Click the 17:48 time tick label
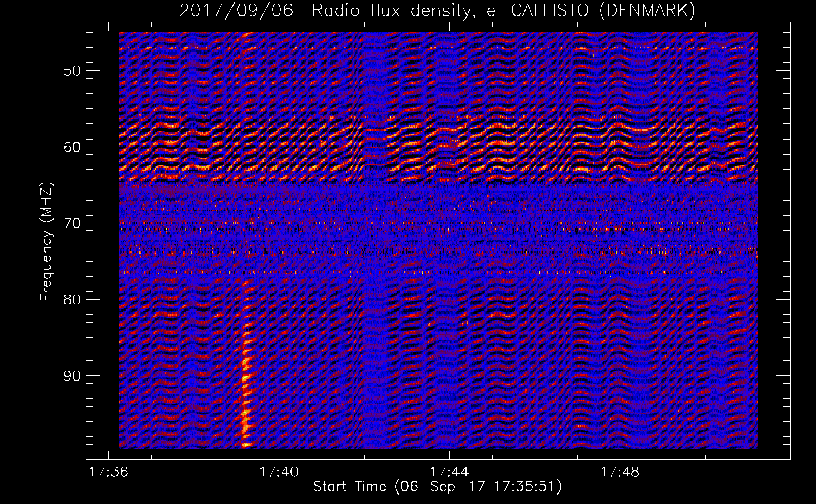Screen dimensions: 816x504 (x=620, y=472)
